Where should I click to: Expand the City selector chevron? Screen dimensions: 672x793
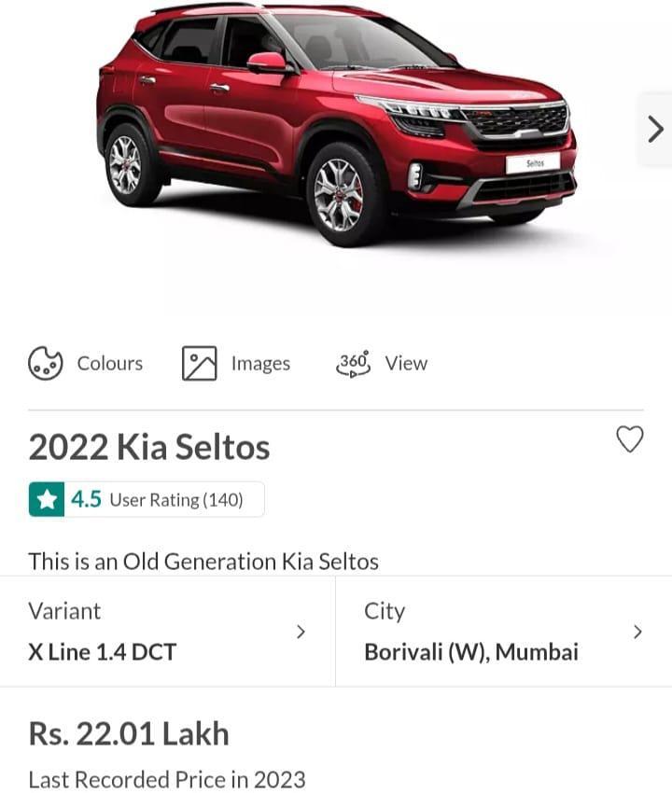637,632
